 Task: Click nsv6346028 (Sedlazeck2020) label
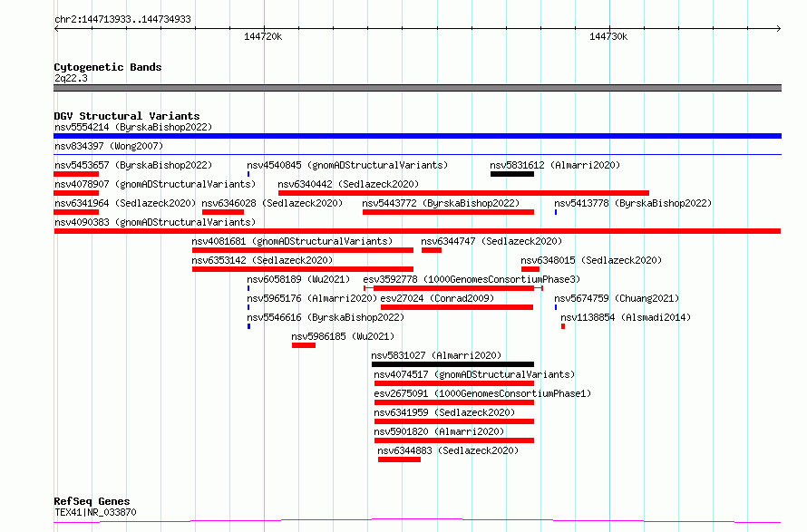pyautogui.click(x=272, y=203)
